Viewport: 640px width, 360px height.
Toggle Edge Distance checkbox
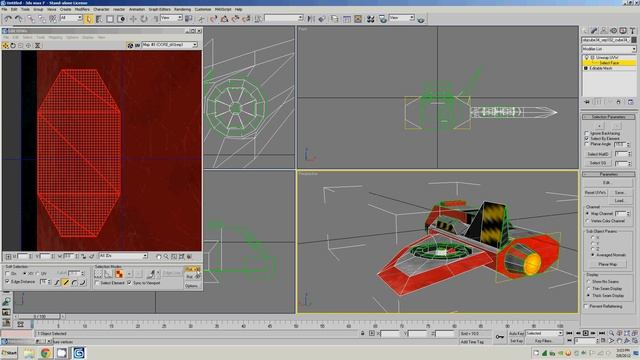click(7, 282)
